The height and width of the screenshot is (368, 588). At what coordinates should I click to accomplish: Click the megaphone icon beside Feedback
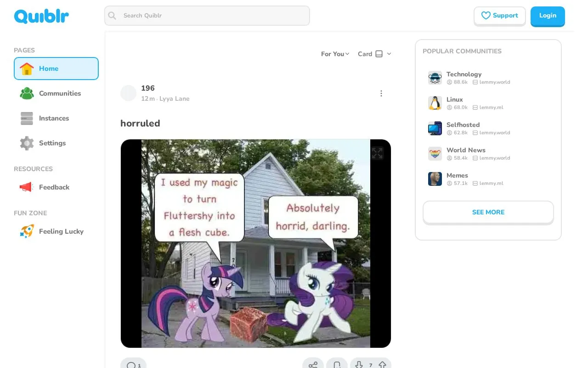click(27, 187)
